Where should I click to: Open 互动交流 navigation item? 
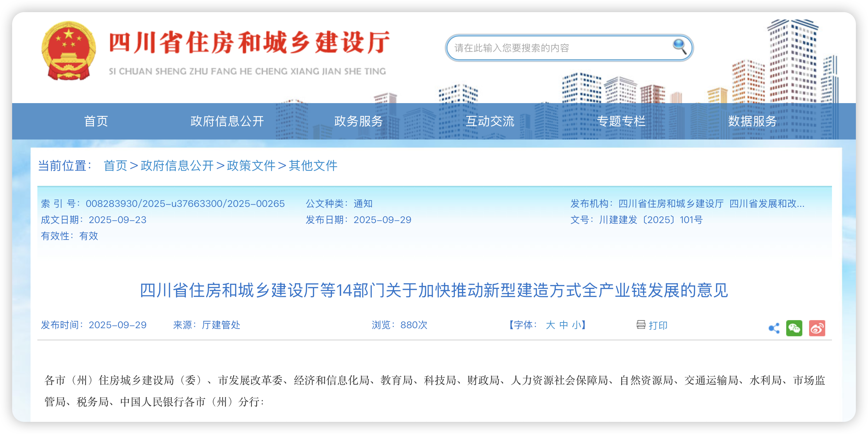point(490,121)
